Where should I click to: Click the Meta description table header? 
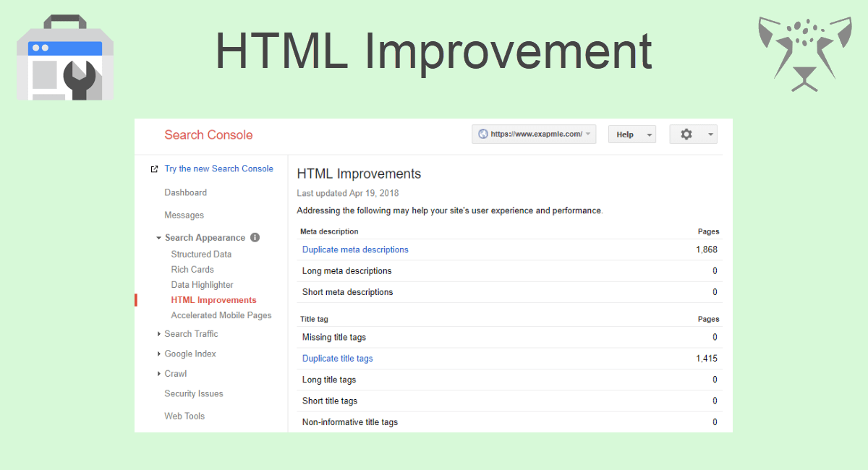[329, 231]
